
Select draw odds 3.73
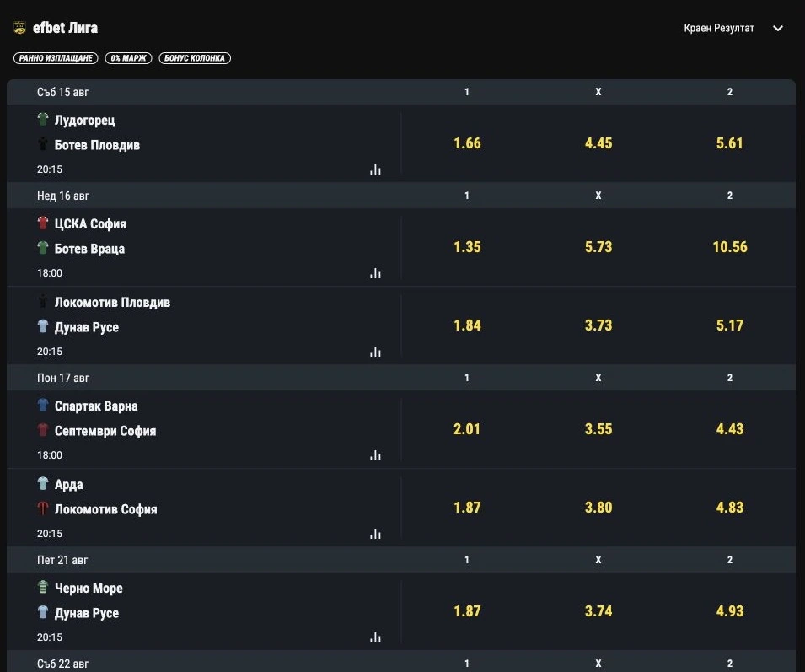coord(598,325)
